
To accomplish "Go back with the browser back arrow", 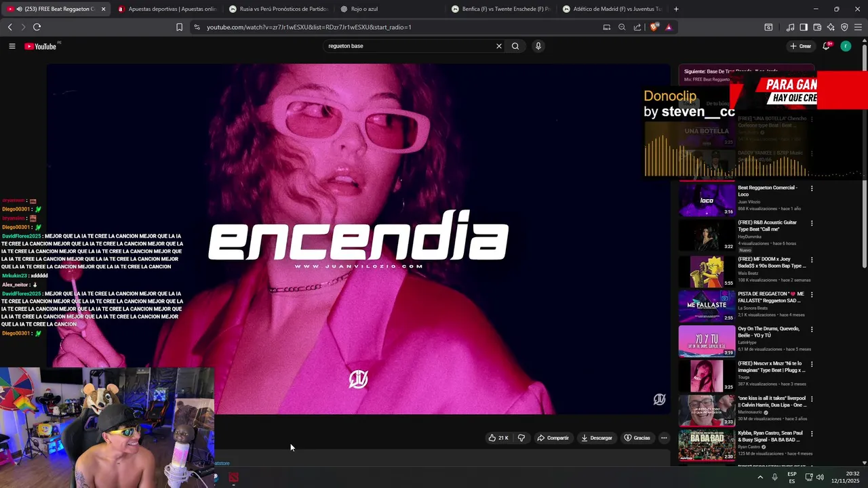I will [x=9, y=27].
